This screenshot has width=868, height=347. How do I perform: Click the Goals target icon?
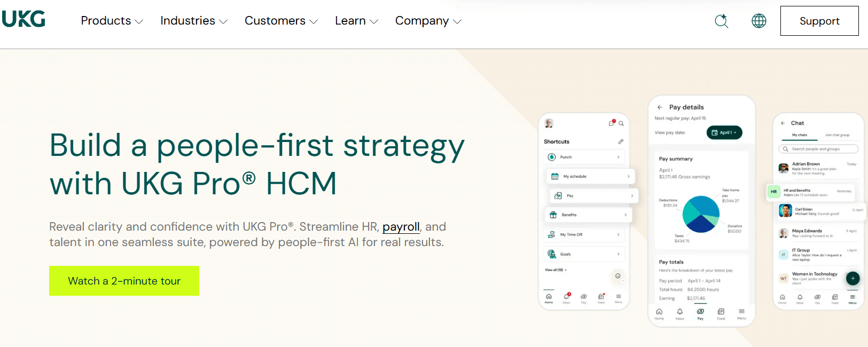pos(552,254)
